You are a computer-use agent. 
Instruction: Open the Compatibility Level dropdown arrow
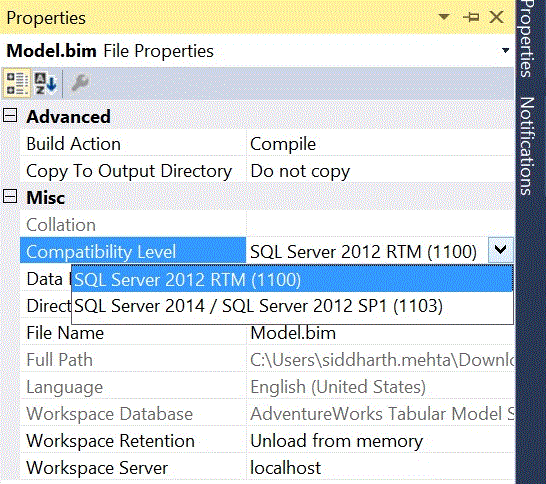(500, 250)
